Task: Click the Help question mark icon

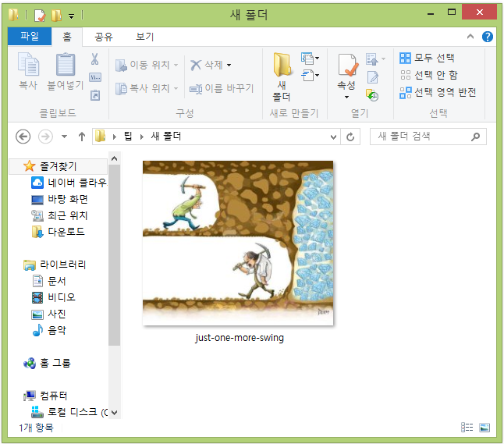Action: coord(488,37)
